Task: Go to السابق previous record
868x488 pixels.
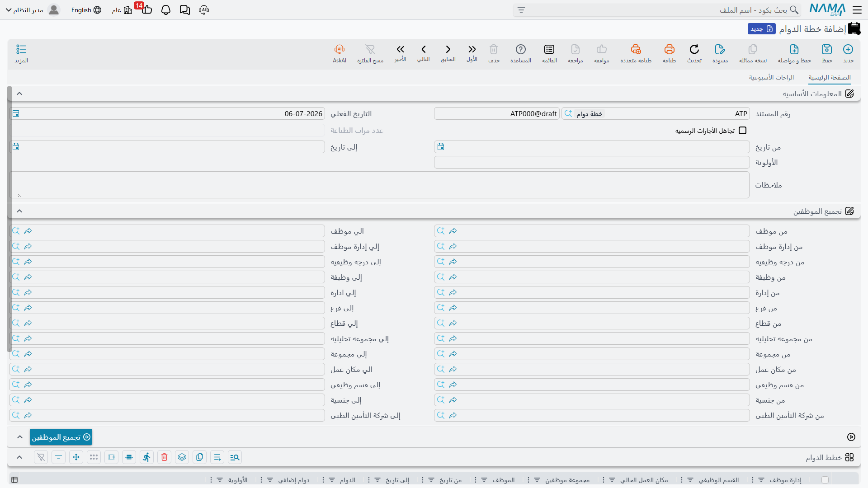Action: [x=448, y=53]
